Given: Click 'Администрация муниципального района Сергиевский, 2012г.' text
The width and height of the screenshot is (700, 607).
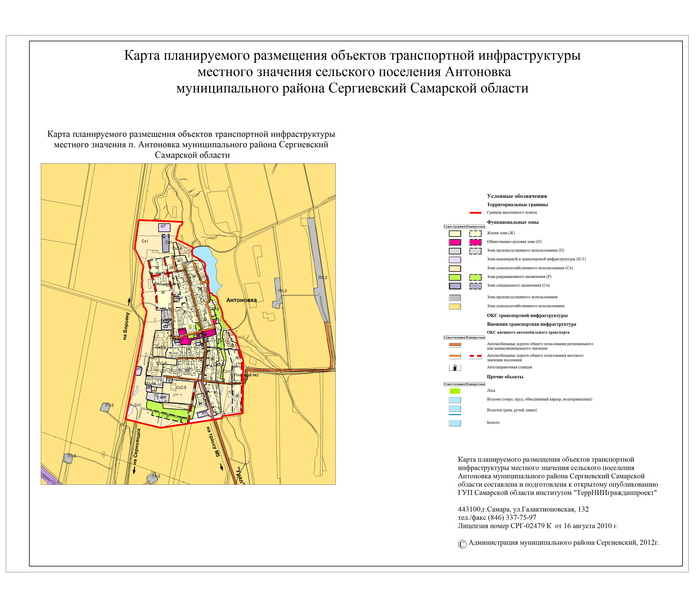Looking at the screenshot, I should 564,543.
